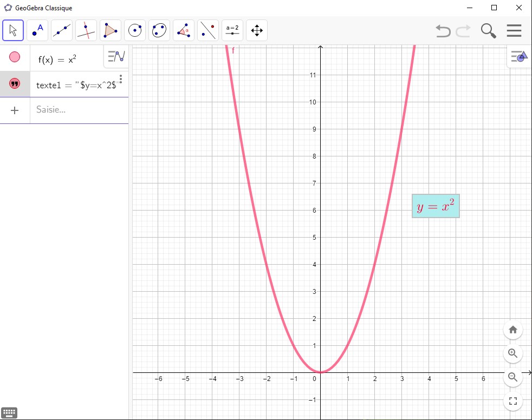Choose the Line through two points tool

coord(62,30)
